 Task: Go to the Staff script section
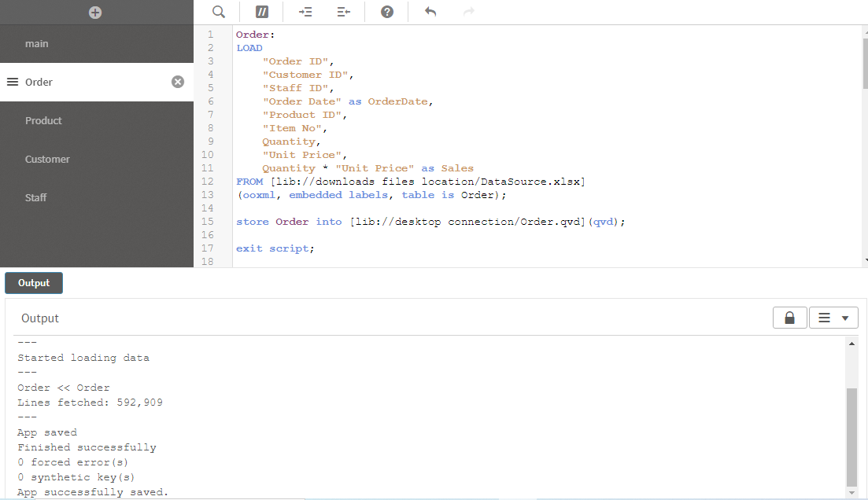(36, 197)
